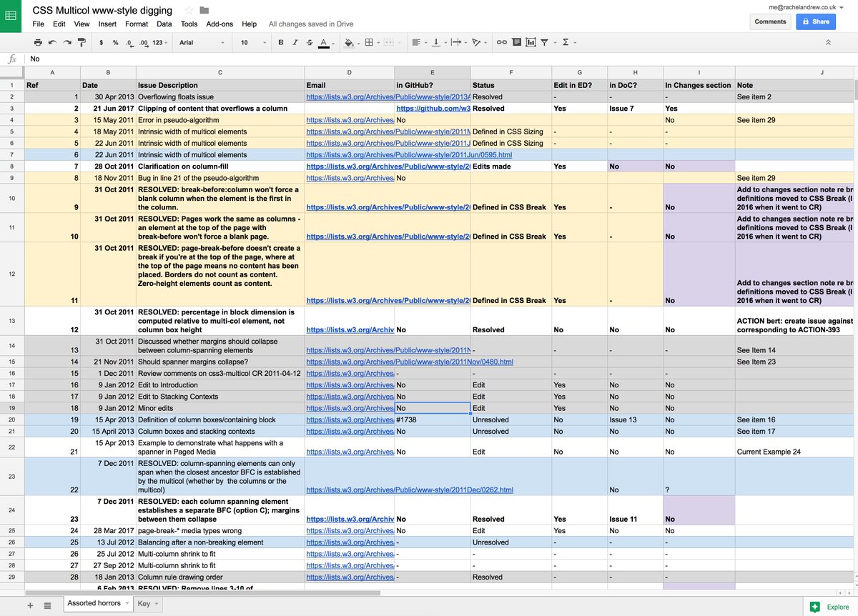The width and height of the screenshot is (858, 616).
Task: Add a new sheet with the plus button
Action: pos(29,605)
